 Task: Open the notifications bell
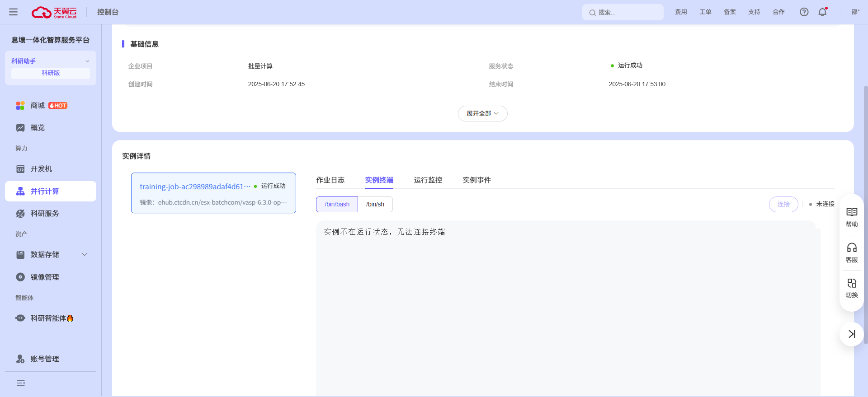coord(822,12)
